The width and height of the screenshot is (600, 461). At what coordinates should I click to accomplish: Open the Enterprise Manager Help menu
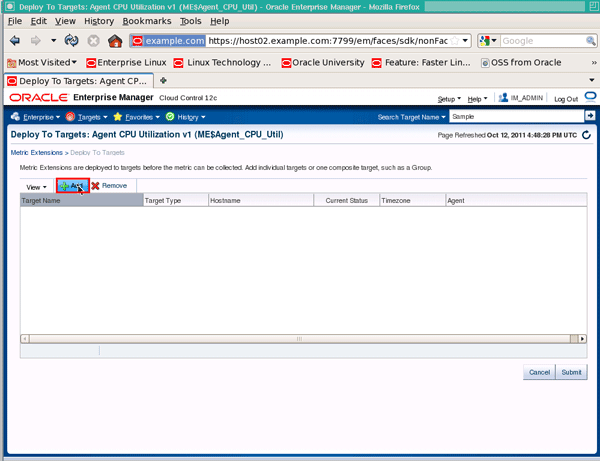(477, 99)
